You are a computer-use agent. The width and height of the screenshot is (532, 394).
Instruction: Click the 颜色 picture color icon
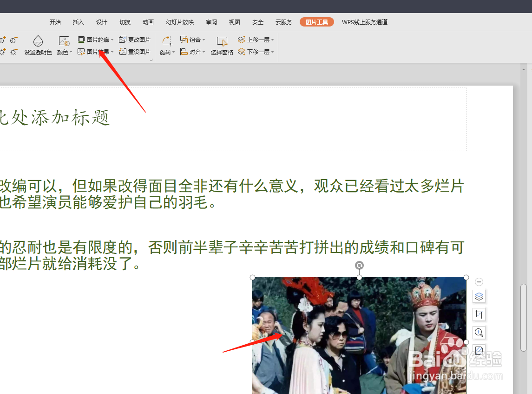[64, 41]
